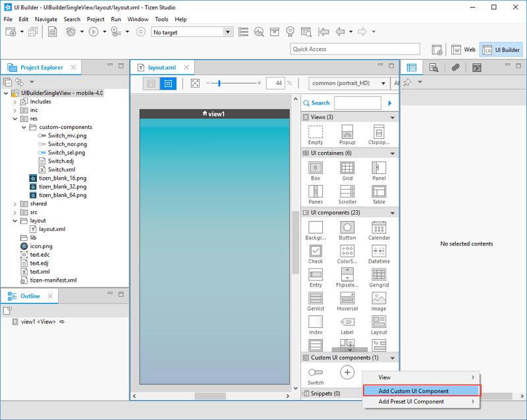This screenshot has height=420, width=527.
Task: Run the palette Search with arrow button
Action: 389,103
